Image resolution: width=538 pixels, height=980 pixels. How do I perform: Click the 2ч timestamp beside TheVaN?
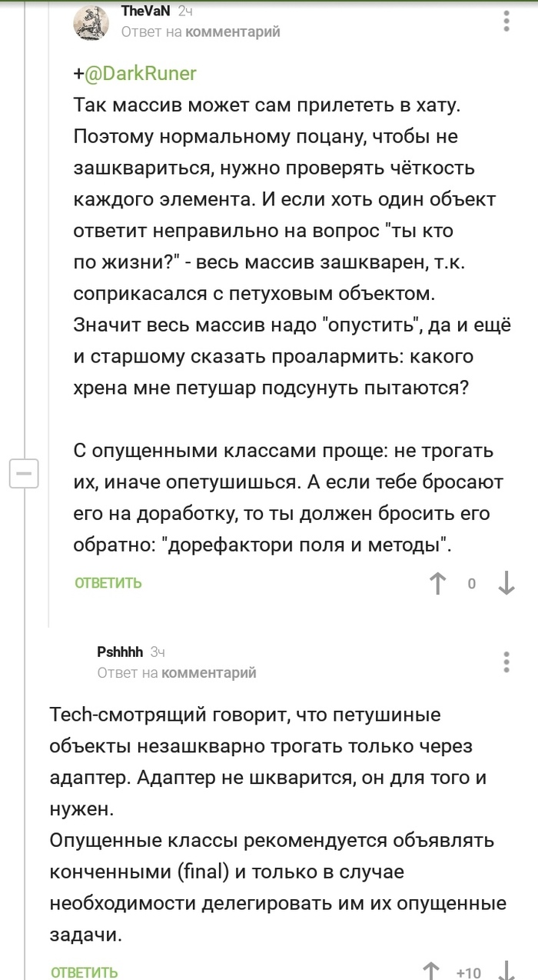[185, 12]
